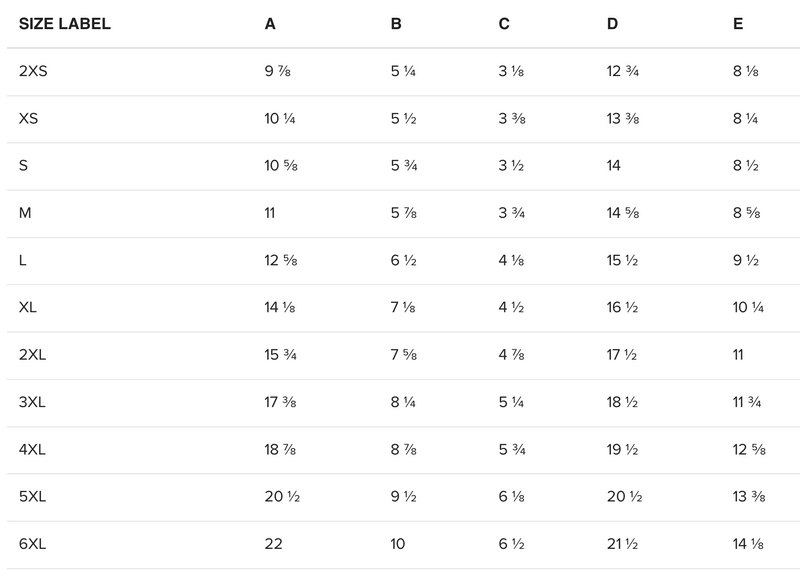800x580 pixels.
Task: Select the 2XS size label
Action: 31,71
